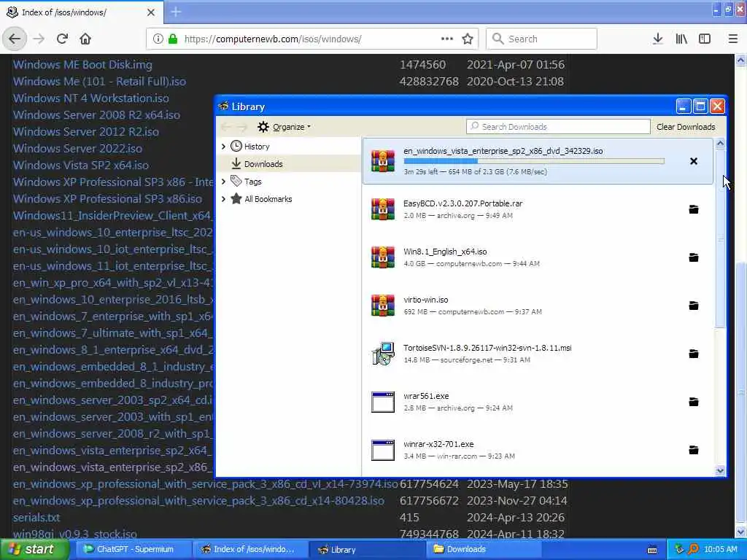Open the Windows Start button
This screenshot has width=747, height=560.
click(x=34, y=550)
